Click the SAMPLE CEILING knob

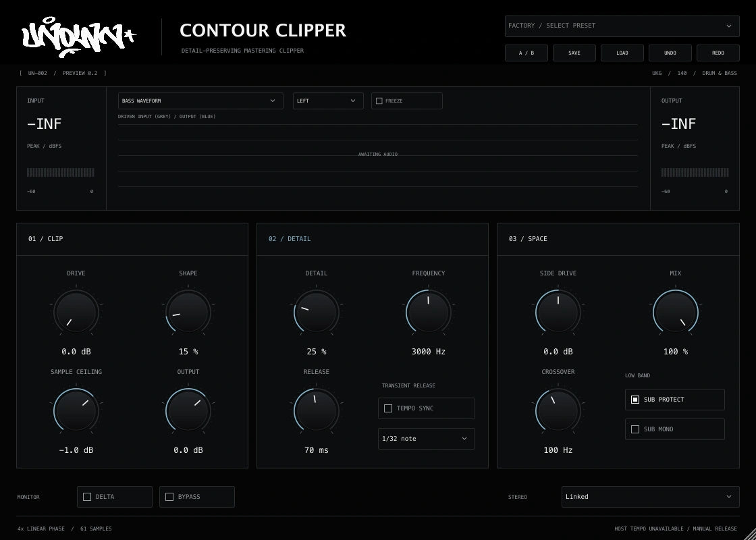[x=76, y=411]
